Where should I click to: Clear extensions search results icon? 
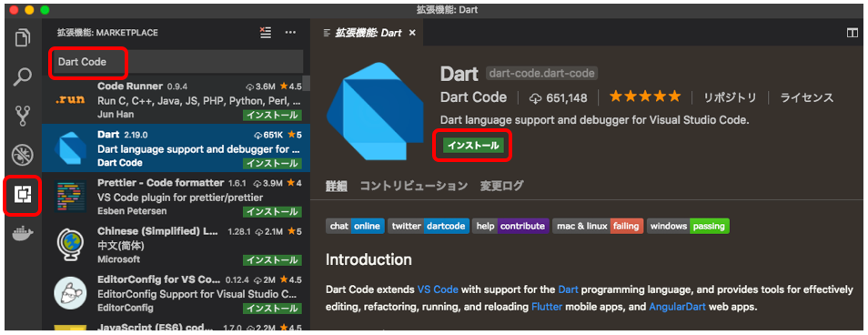266,33
